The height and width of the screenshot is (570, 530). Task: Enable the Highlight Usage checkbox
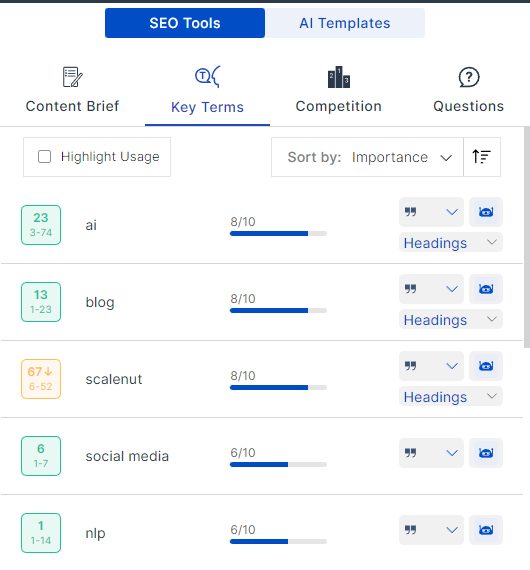(x=44, y=157)
